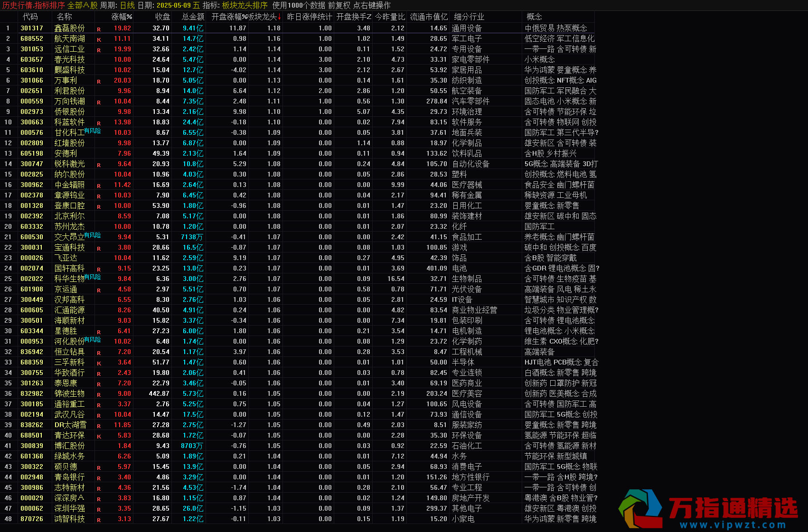This screenshot has height=532, width=808.
Task: Sort by the 今昨量比 column header
Action: tap(390, 17)
